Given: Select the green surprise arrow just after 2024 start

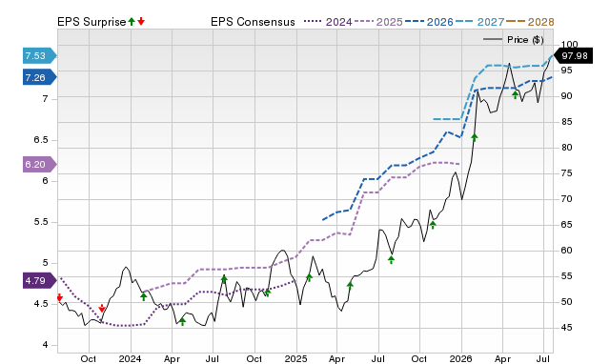Looking at the screenshot, I should [144, 296].
